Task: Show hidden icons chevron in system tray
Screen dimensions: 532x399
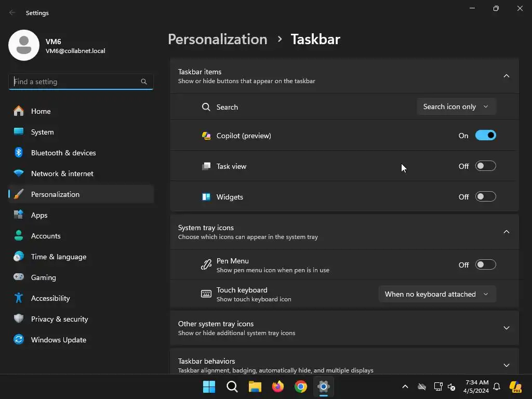Action: (405, 387)
